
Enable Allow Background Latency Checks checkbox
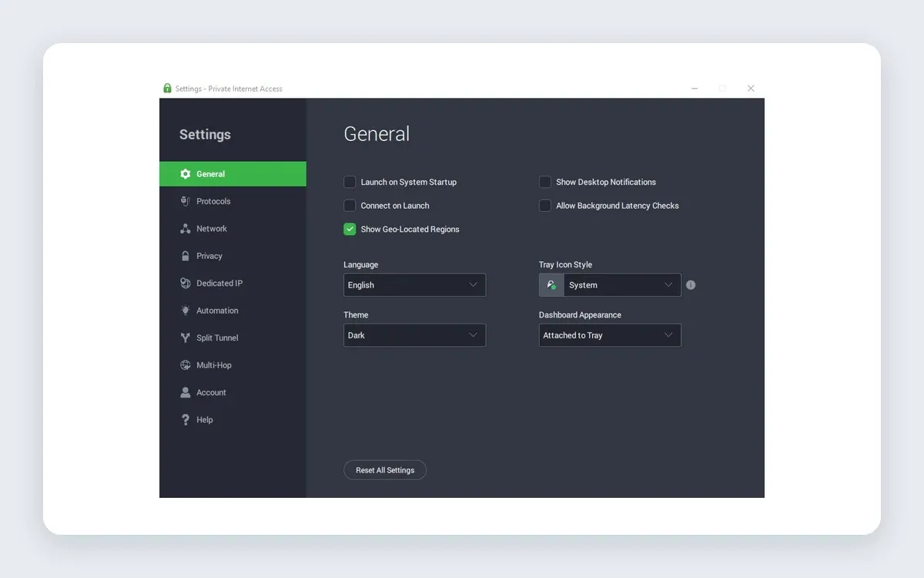tap(545, 206)
